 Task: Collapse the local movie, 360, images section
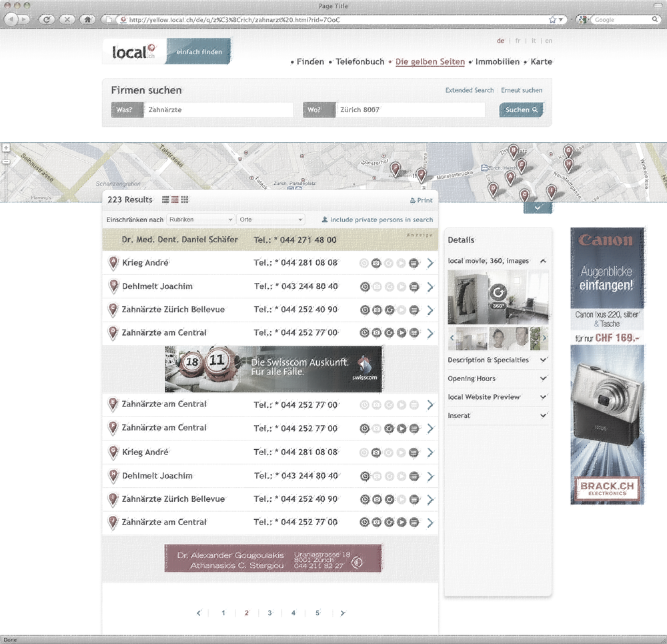(x=543, y=261)
